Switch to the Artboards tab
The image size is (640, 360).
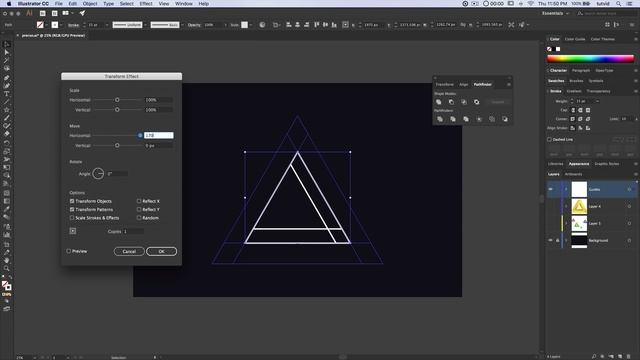[573, 174]
